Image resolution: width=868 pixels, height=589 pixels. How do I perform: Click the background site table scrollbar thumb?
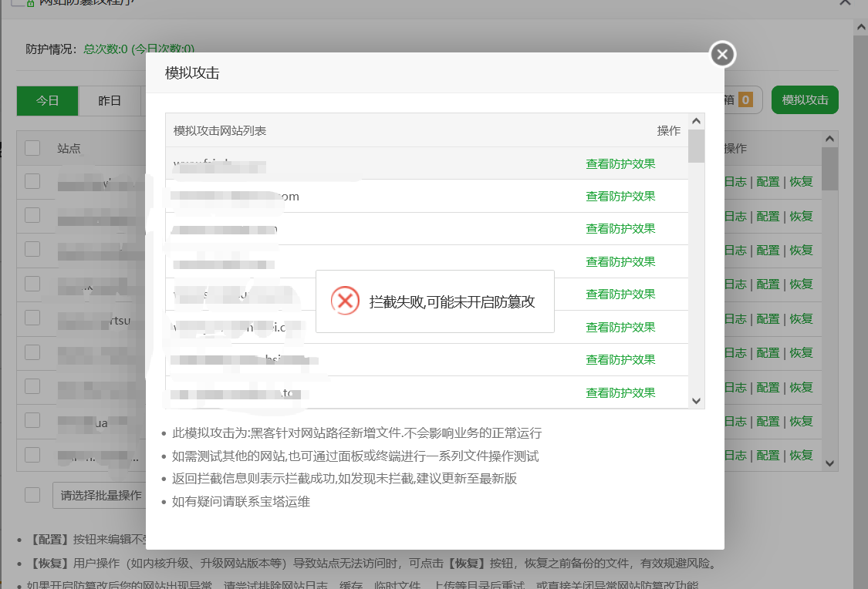(x=829, y=169)
